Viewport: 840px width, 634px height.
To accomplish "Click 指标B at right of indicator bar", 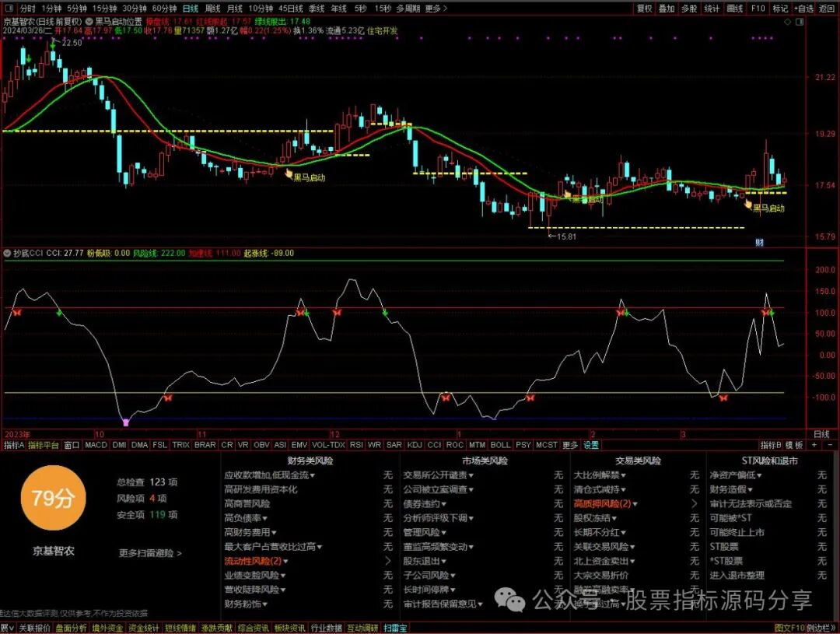I will coord(771,445).
